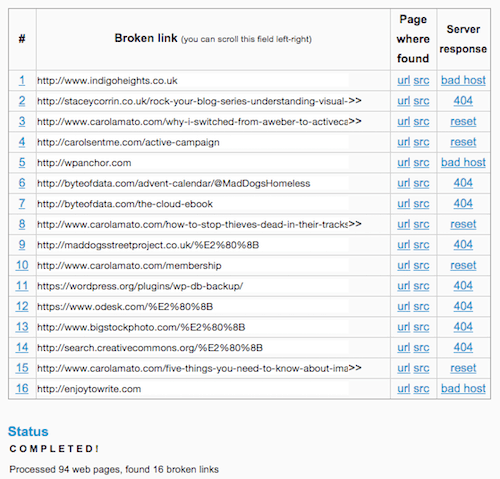500x479 pixels.
Task: Open 404 response for creativecommons row
Action: pos(463,347)
